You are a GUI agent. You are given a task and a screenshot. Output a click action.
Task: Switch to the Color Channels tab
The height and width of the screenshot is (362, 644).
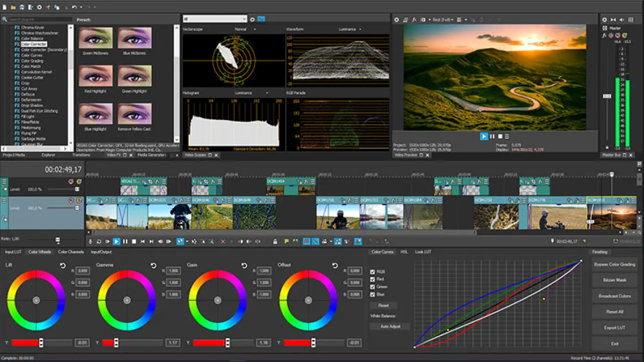[70, 252]
